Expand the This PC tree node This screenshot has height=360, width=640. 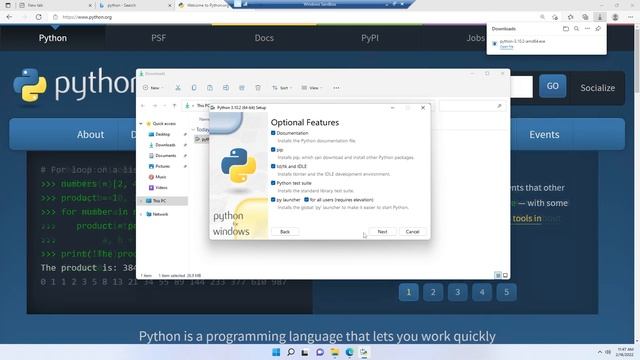tap(141, 201)
